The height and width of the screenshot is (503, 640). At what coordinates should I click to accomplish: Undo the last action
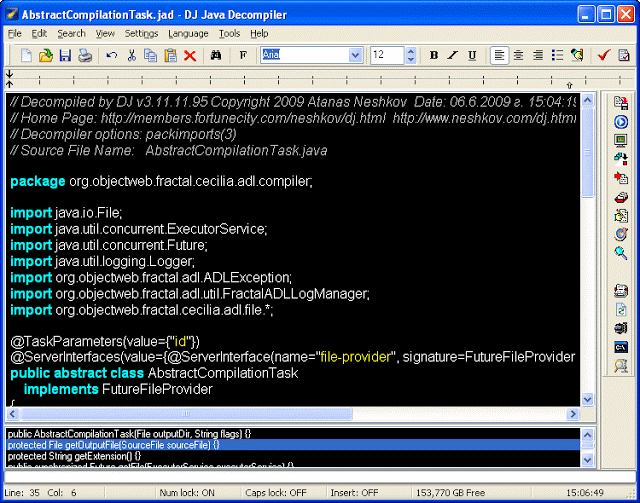click(x=111, y=55)
